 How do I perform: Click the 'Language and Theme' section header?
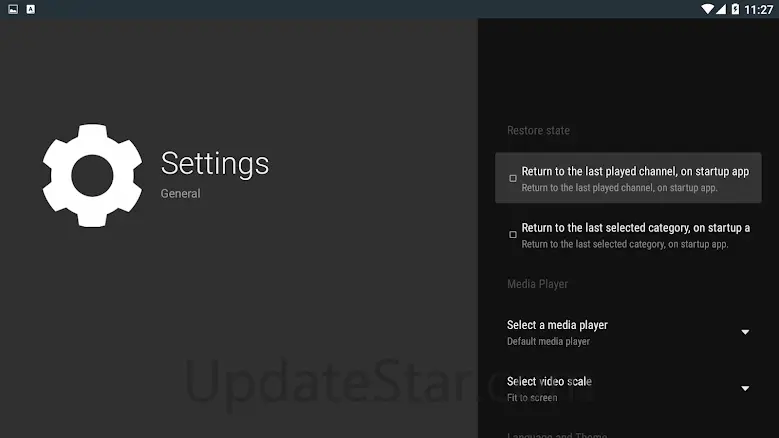tap(557, 435)
